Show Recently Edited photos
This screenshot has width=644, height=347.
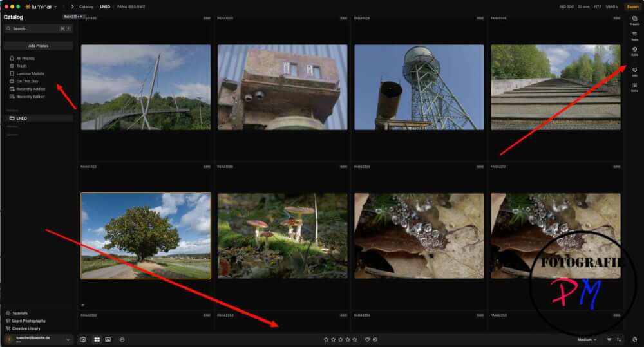(x=30, y=97)
